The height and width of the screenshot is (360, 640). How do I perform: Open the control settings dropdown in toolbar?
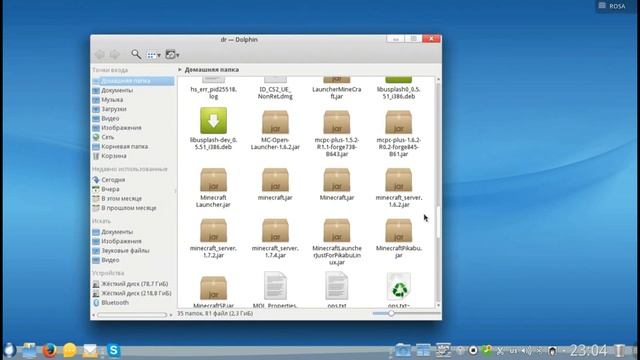172,54
